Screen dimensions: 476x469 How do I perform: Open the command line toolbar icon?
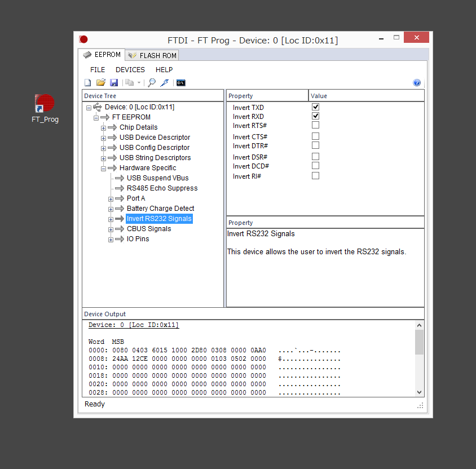click(x=181, y=83)
